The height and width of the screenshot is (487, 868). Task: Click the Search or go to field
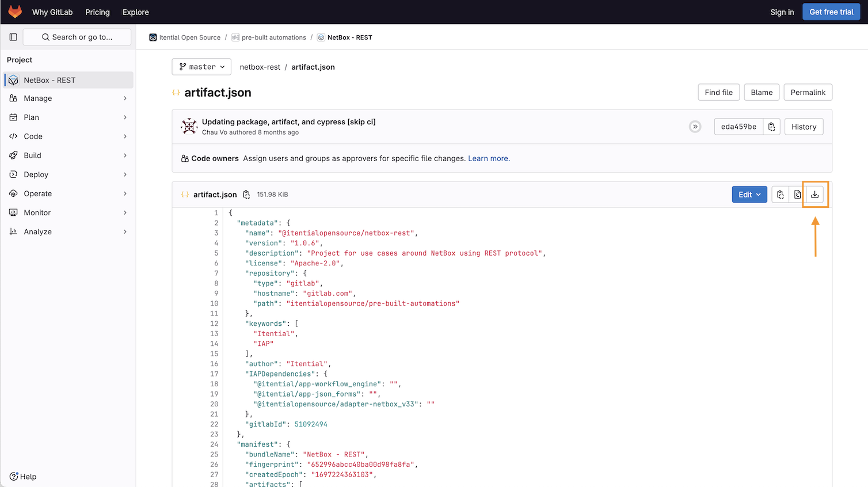[x=77, y=37]
